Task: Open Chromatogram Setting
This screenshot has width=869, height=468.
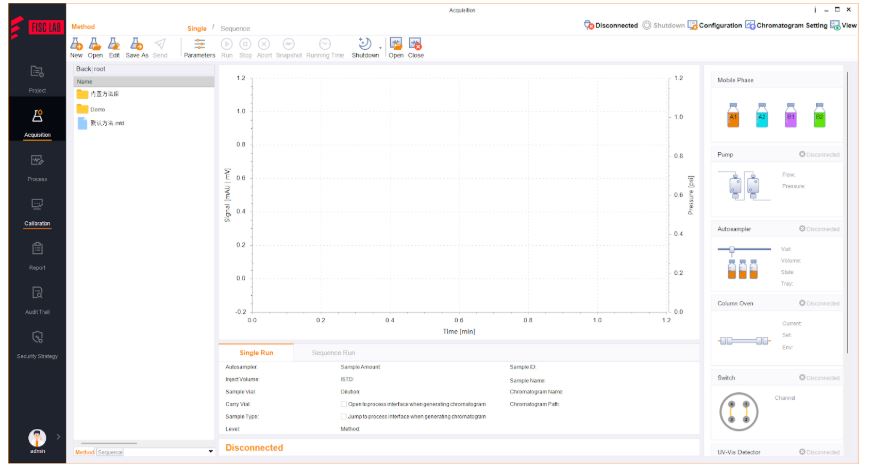Action: coord(785,25)
